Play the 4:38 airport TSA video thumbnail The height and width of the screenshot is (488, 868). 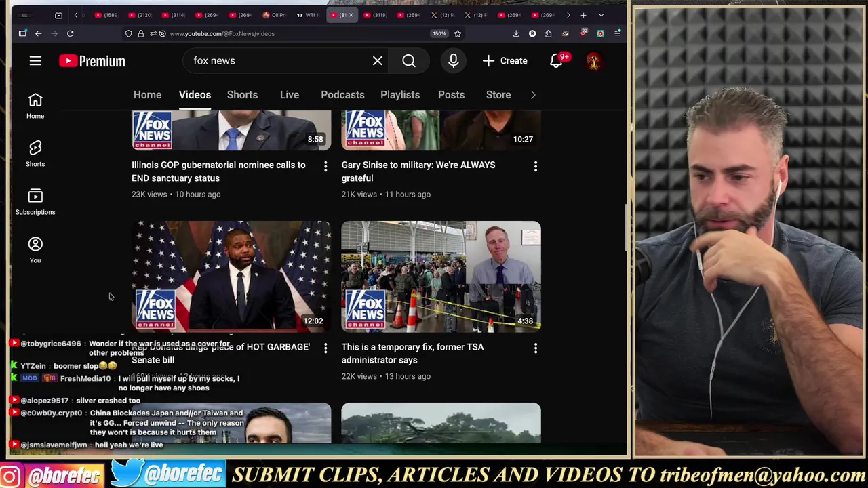pyautogui.click(x=441, y=277)
